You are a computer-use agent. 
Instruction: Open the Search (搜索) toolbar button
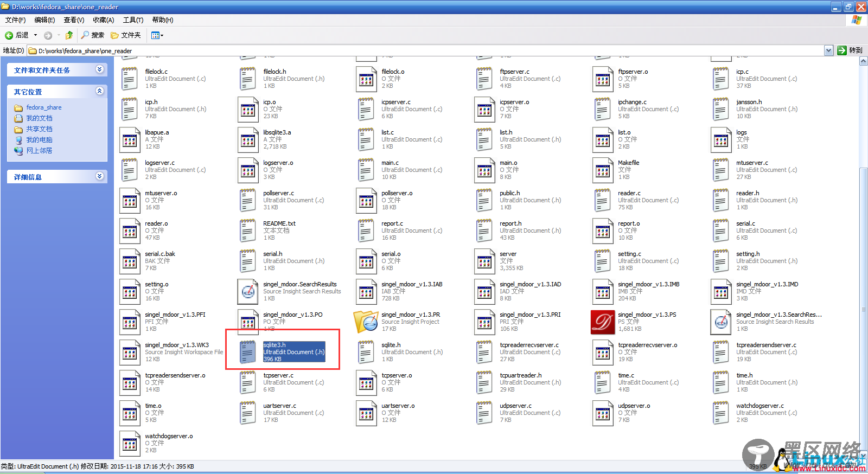point(93,35)
